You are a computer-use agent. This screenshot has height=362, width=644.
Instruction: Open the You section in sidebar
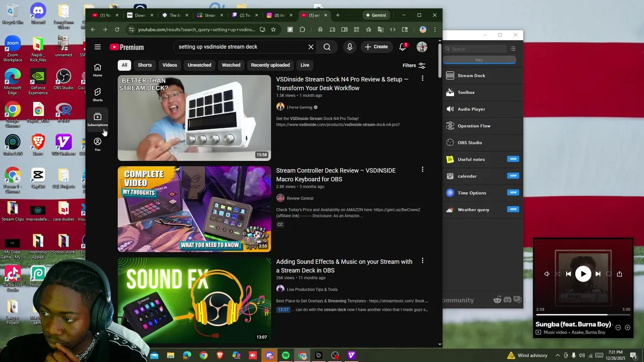point(98,144)
